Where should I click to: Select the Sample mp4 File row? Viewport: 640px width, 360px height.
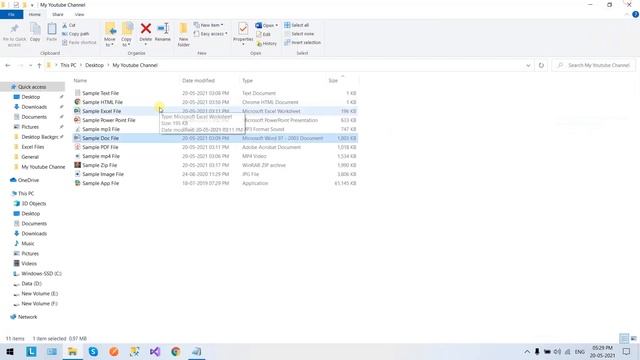pos(215,156)
